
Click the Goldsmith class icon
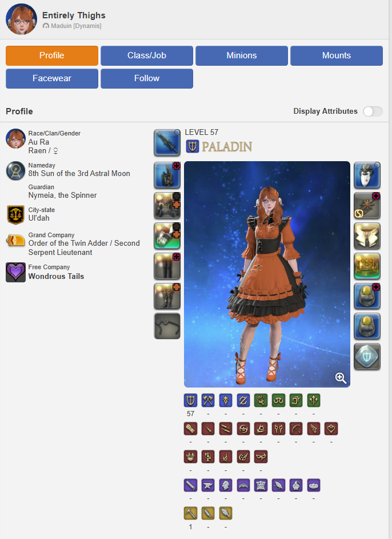click(243, 485)
